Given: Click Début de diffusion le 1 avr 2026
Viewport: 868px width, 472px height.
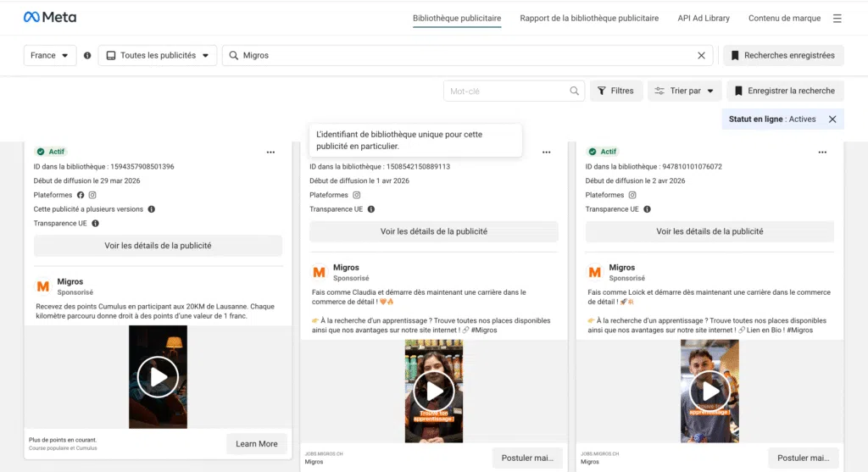Looking at the screenshot, I should pos(359,181).
